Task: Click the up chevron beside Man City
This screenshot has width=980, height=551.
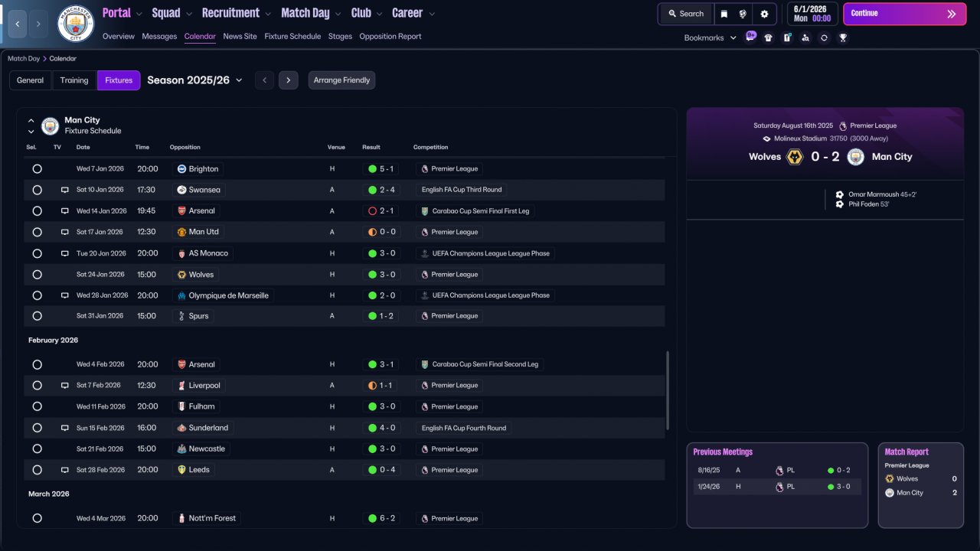Action: pos(31,120)
